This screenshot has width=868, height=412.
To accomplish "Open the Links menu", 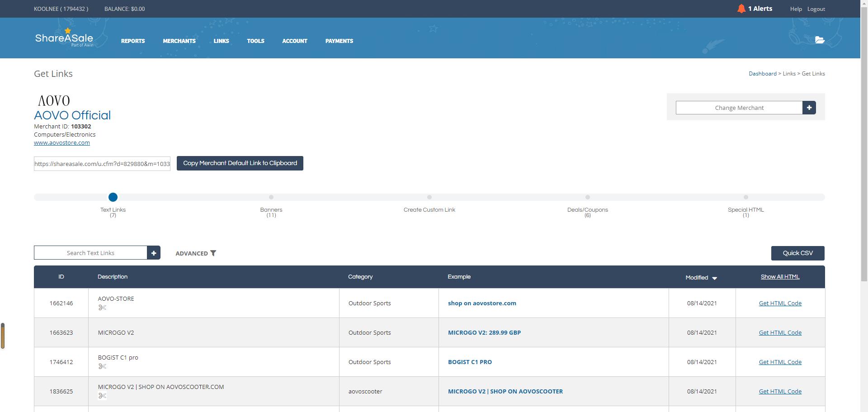I will pos(221,41).
